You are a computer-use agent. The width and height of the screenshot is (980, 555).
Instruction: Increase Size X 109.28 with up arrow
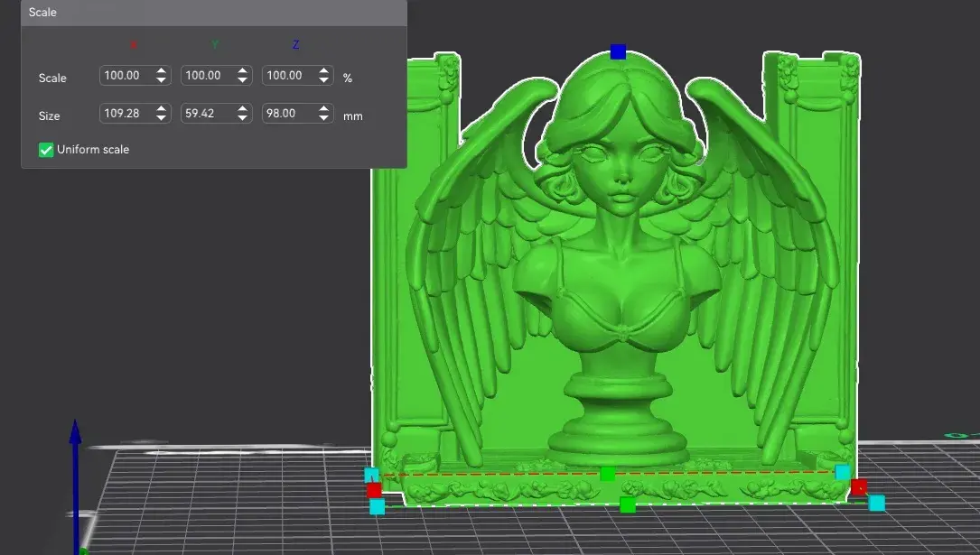(x=162, y=108)
